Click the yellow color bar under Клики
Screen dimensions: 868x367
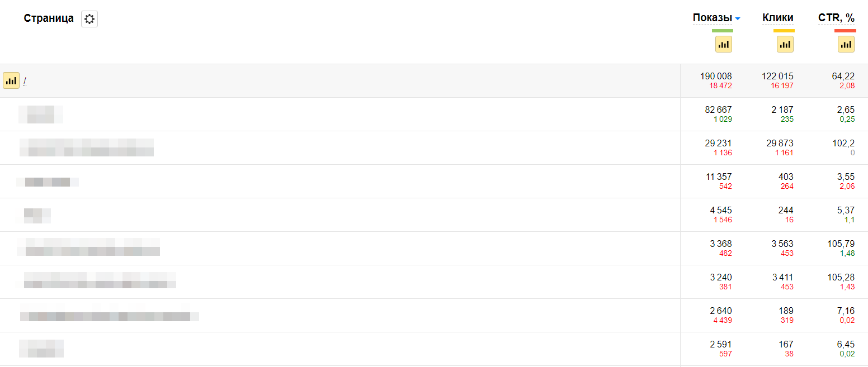[784, 31]
